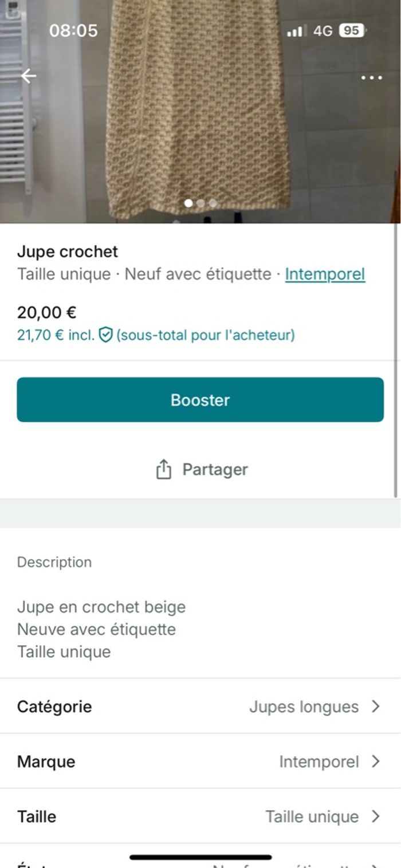Viewport: 401px width, 868px height.
Task: Go back with the arrow icon
Action: pyautogui.click(x=29, y=76)
